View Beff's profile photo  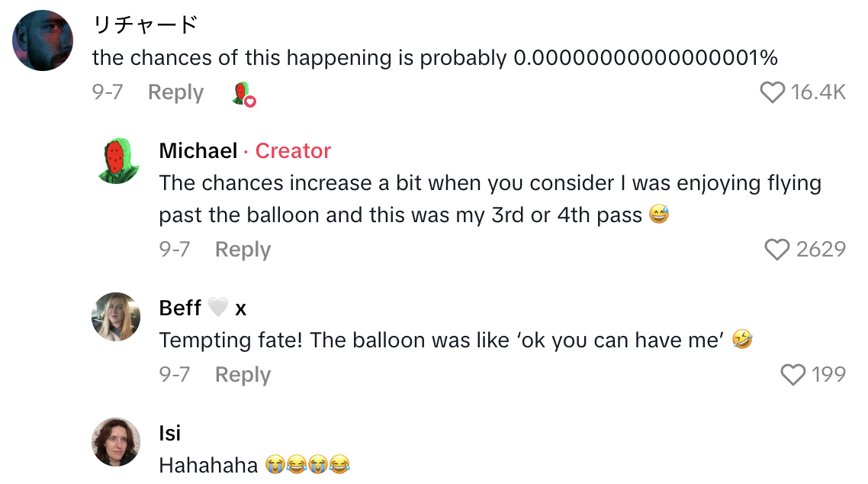(117, 317)
